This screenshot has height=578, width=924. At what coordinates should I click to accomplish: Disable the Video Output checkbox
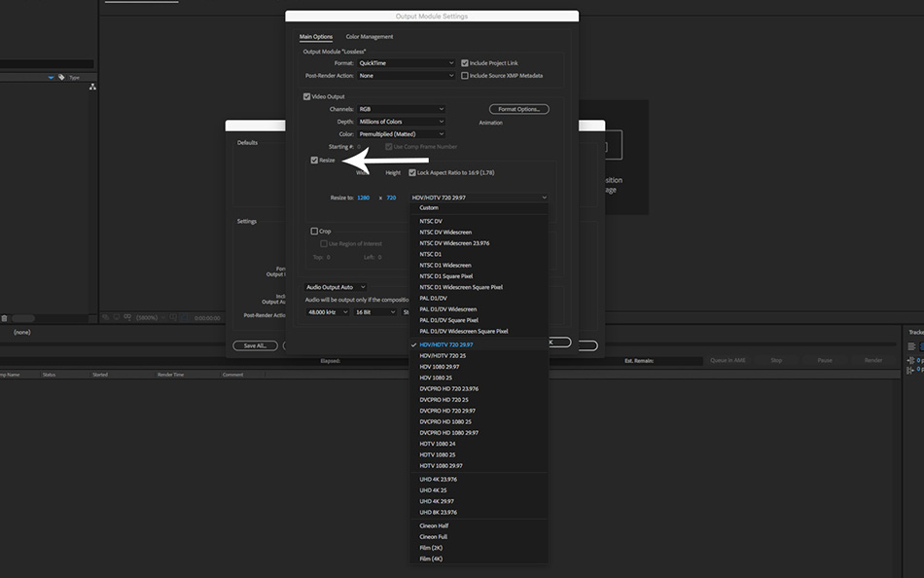(307, 96)
